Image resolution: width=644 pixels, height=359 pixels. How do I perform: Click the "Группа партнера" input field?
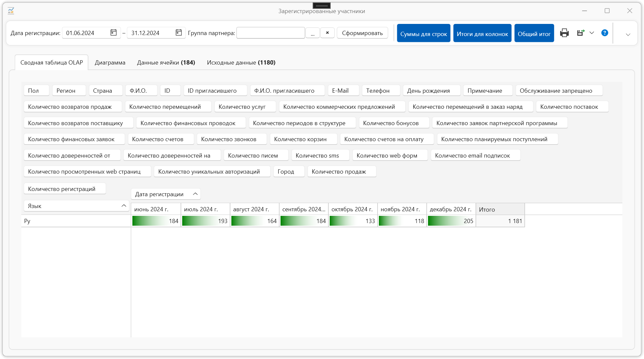coord(270,33)
